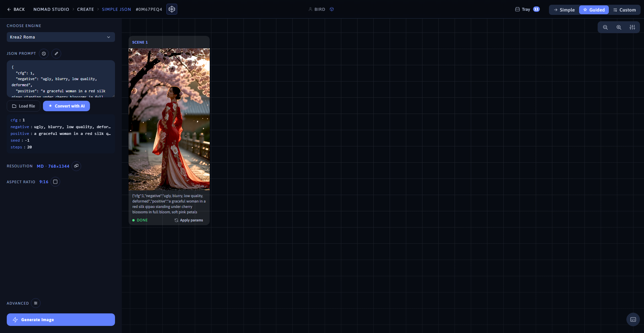The width and height of the screenshot is (644, 333).
Task: Click the JSON PROMPT label
Action: (x=21, y=53)
